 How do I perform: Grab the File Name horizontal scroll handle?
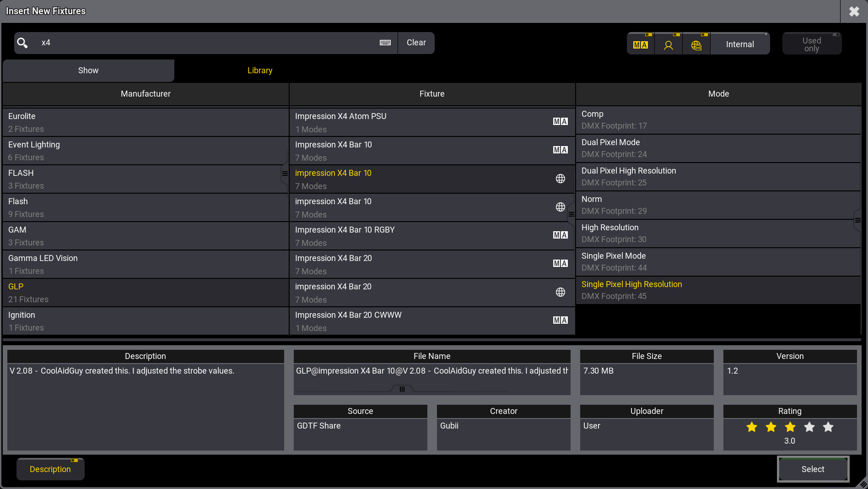402,389
